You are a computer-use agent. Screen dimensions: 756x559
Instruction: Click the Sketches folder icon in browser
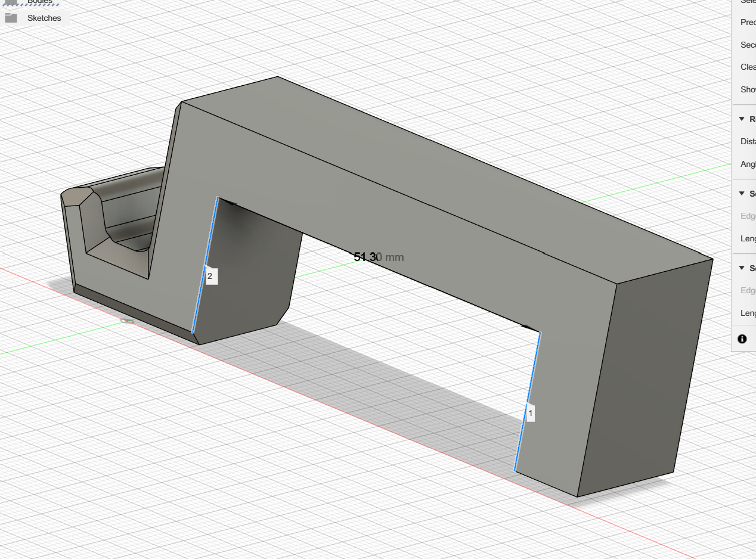(x=11, y=18)
